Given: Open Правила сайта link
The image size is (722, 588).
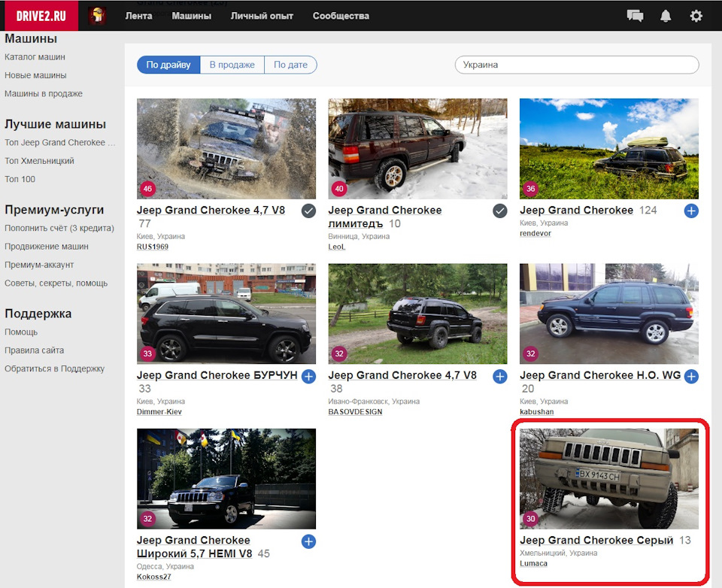Looking at the screenshot, I should [35, 350].
